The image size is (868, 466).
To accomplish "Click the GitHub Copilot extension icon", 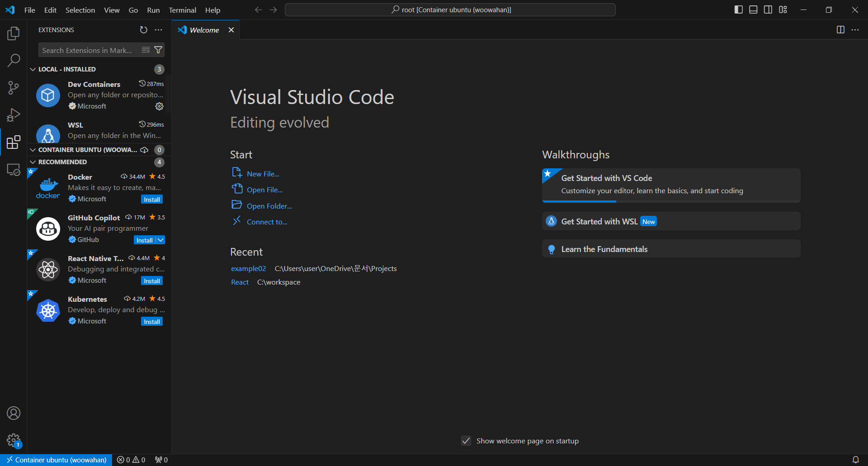I will click(x=48, y=229).
